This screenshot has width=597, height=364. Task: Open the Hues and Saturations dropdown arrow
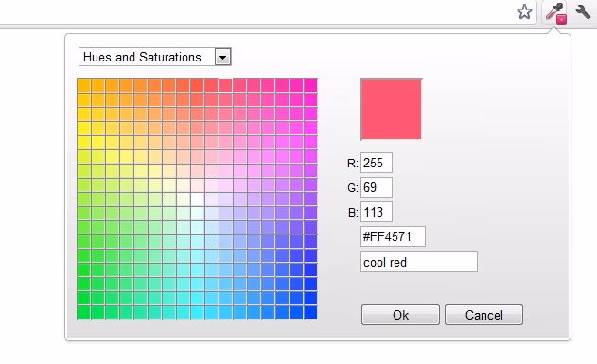click(222, 57)
